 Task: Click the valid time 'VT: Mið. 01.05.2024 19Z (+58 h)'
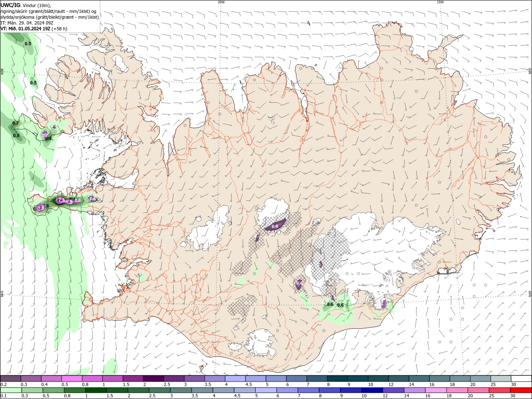(x=34, y=29)
